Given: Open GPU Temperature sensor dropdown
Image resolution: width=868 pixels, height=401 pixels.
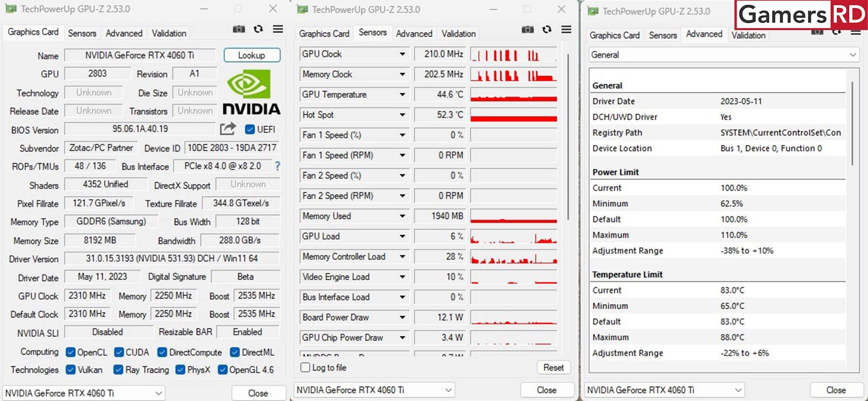Looking at the screenshot, I should [x=402, y=95].
